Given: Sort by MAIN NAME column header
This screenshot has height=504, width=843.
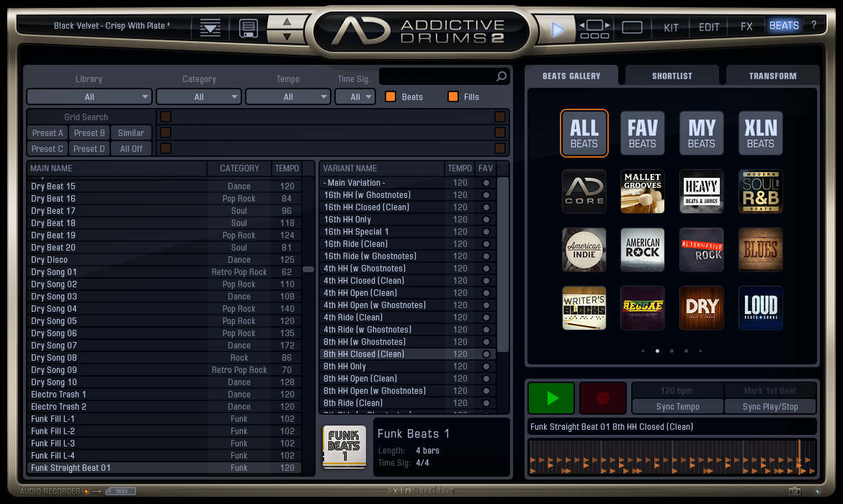Looking at the screenshot, I should click(x=117, y=168).
